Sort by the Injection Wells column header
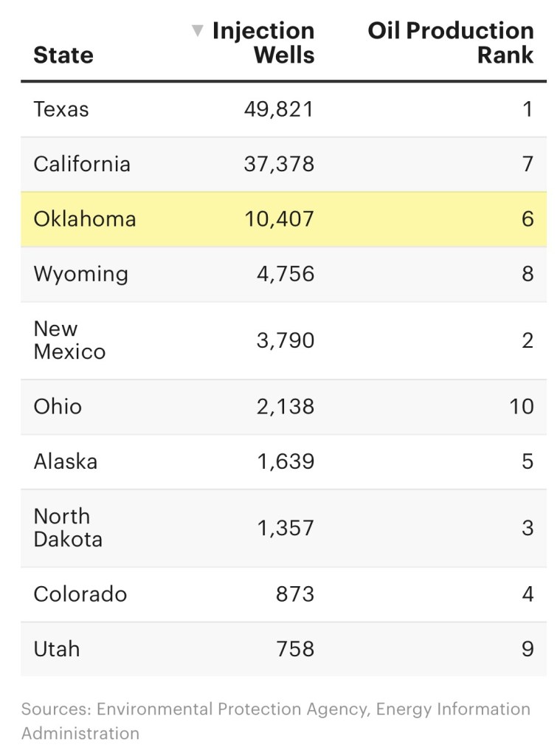Image resolution: width=560 pixels, height=756 pixels. point(263,43)
